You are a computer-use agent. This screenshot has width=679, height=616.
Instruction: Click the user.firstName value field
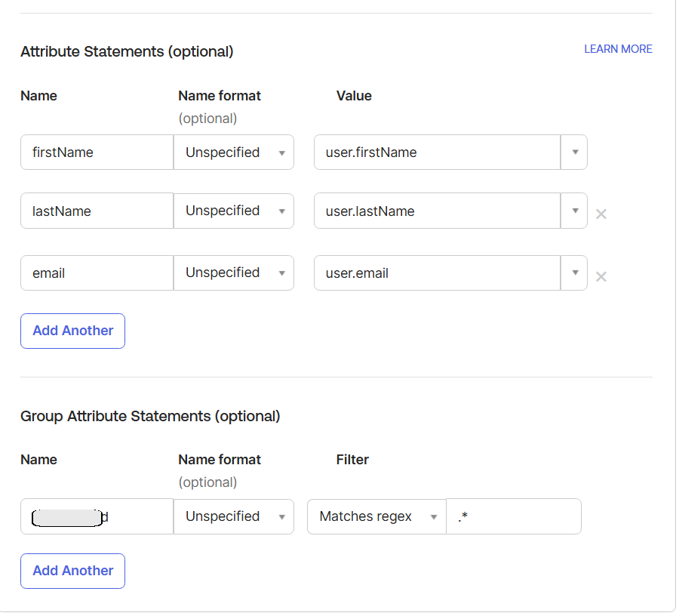tap(438, 152)
